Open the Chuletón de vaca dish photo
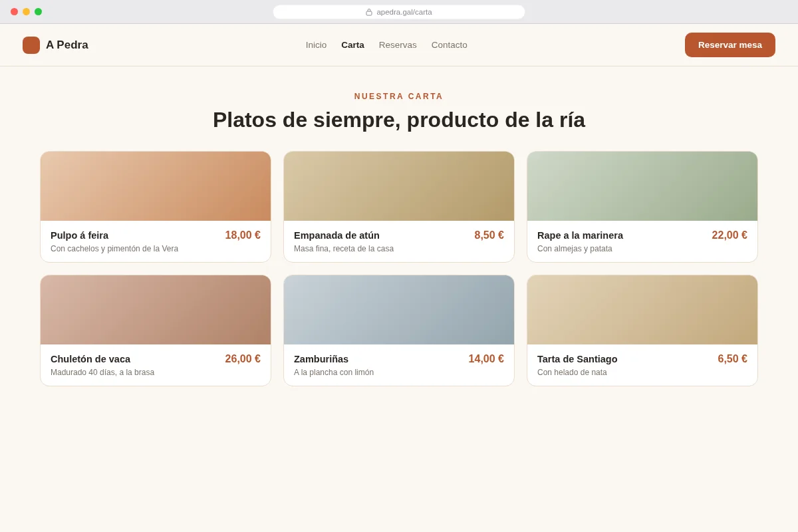 tap(156, 310)
